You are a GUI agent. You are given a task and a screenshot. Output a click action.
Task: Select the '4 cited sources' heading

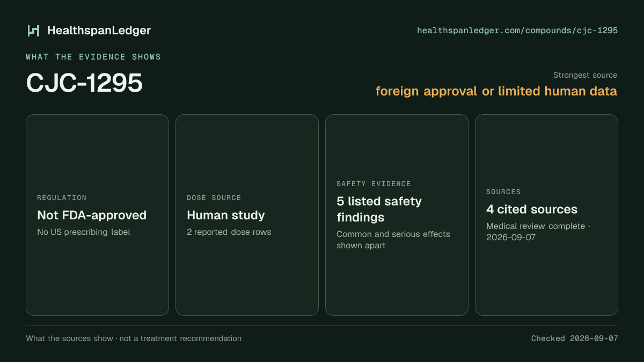(532, 209)
